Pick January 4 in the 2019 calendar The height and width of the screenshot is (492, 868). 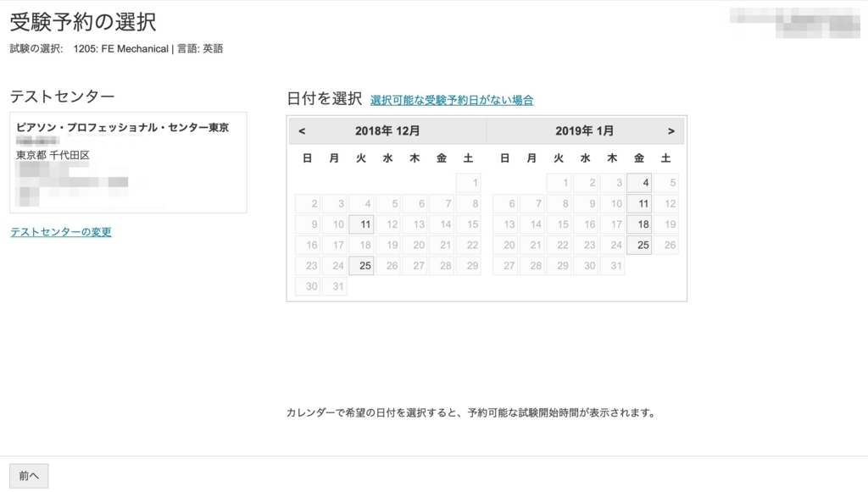coord(639,182)
